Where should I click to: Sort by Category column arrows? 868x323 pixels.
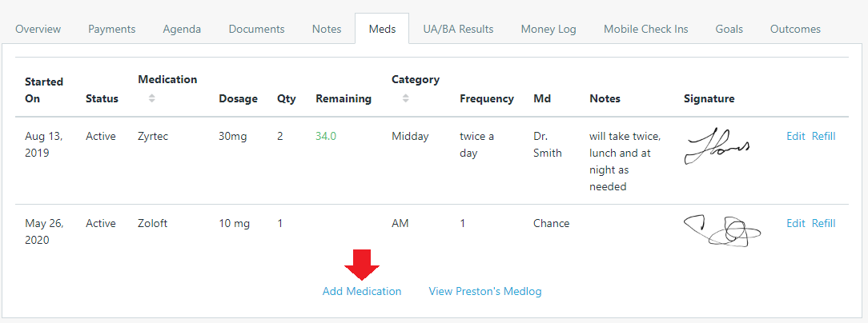405,98
